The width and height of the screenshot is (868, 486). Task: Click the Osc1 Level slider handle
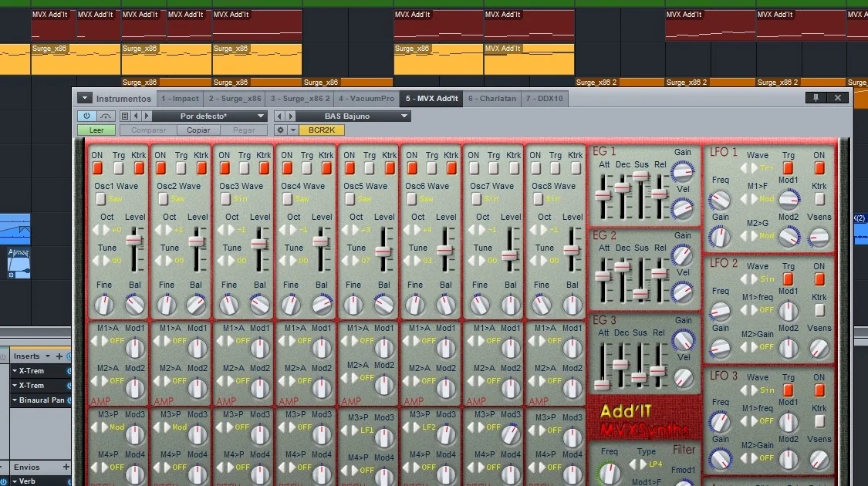click(134, 240)
